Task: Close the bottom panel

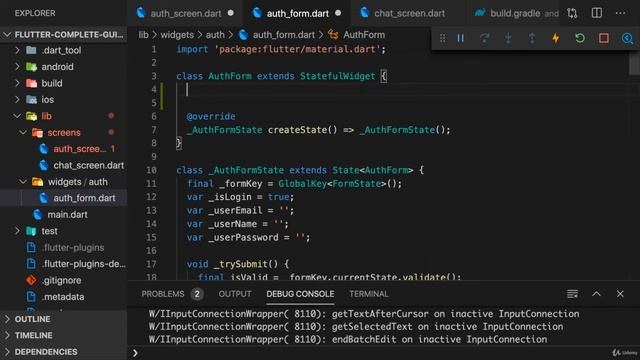Action: [620, 294]
